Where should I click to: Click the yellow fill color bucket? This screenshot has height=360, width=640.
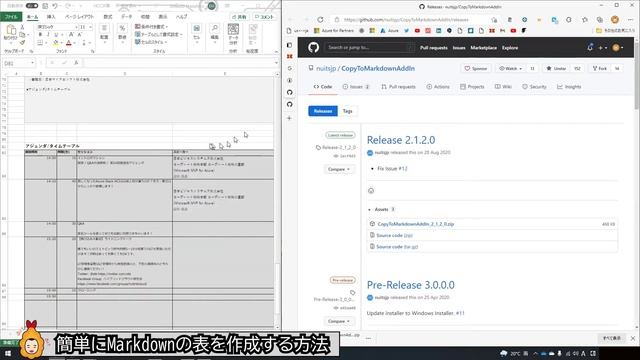(x=56, y=43)
